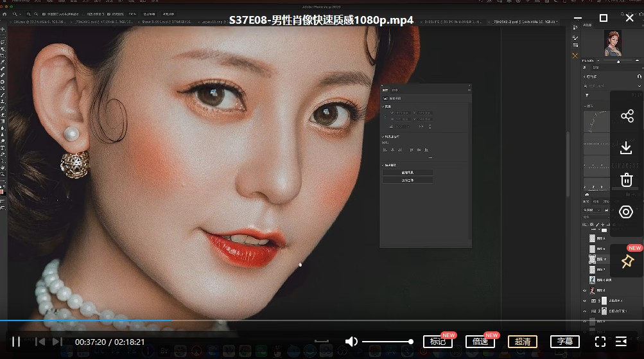Open the hexagon settings icon
644x359 pixels.
(x=626, y=212)
